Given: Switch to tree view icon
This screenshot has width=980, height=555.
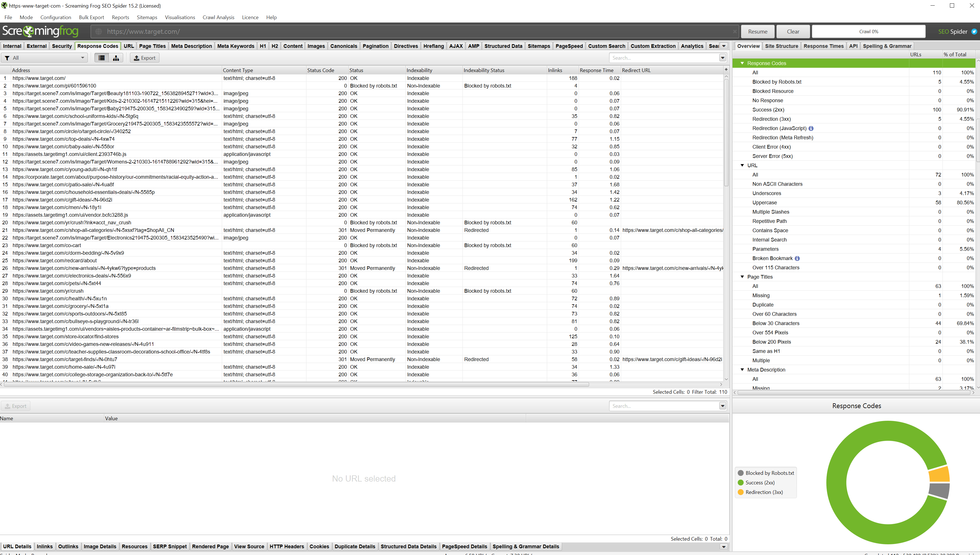Looking at the screenshot, I should click(x=116, y=58).
